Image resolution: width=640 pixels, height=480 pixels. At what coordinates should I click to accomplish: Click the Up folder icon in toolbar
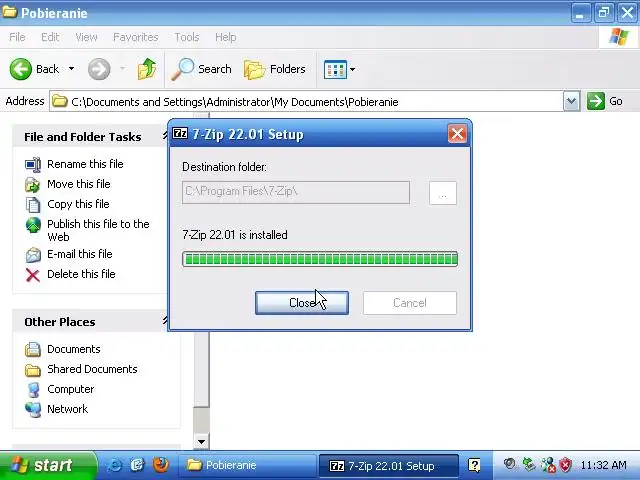pyautogui.click(x=147, y=69)
